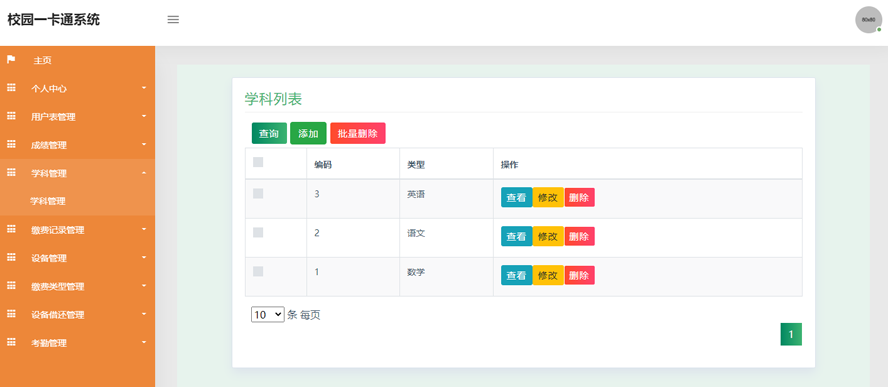Tick the checkbox for the 语文 row
This screenshot has width=888, height=387.
(258, 232)
